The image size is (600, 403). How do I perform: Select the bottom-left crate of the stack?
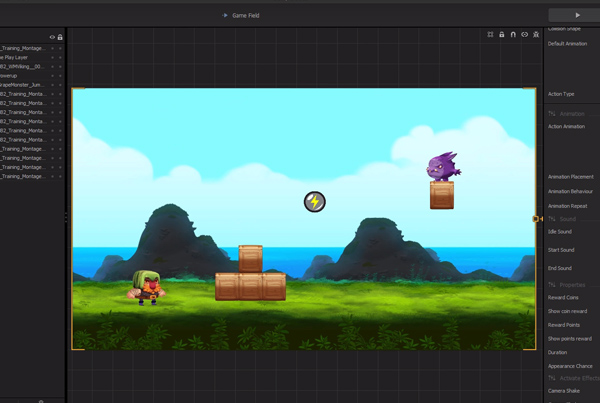click(227, 287)
